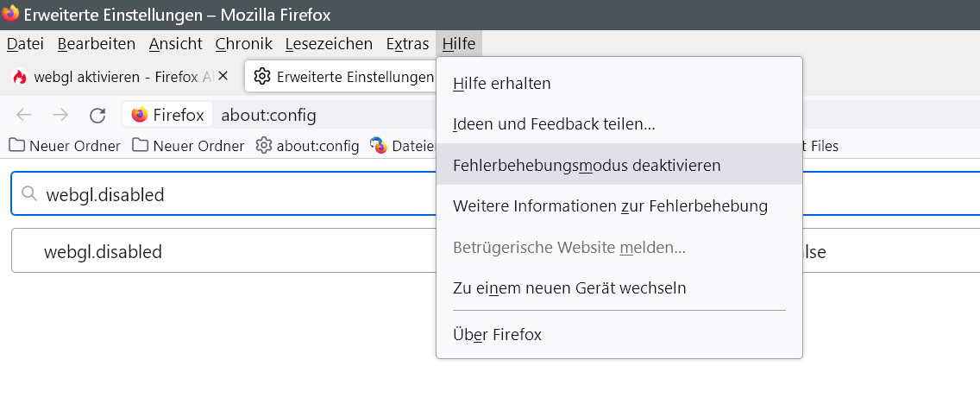980x404 pixels.
Task: Open the about:config bookmark
Action: pos(308,146)
